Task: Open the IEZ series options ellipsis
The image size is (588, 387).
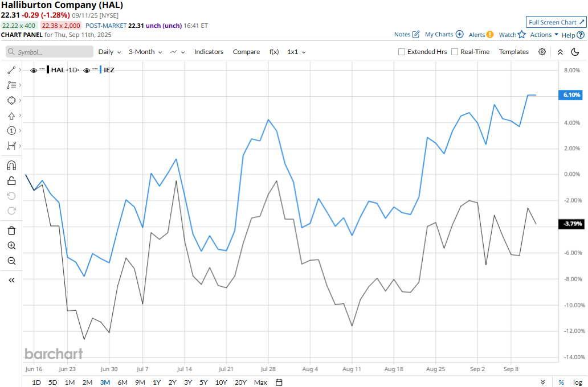Action: pos(95,69)
